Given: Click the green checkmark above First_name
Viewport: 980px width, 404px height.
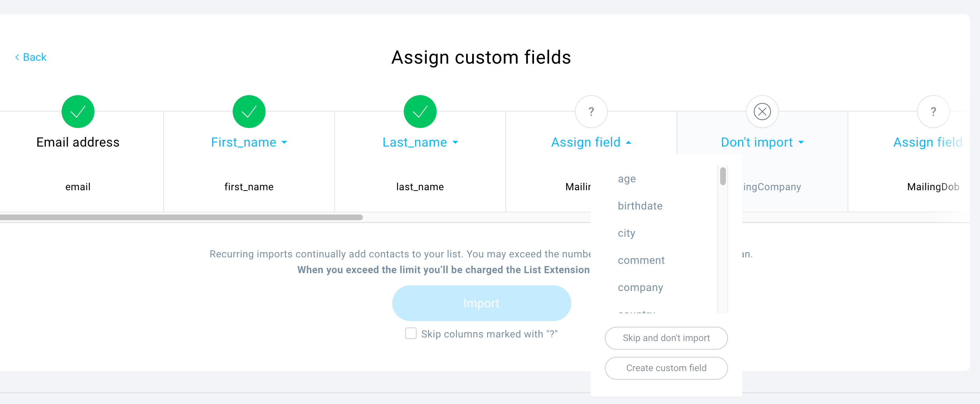Looking at the screenshot, I should (249, 111).
